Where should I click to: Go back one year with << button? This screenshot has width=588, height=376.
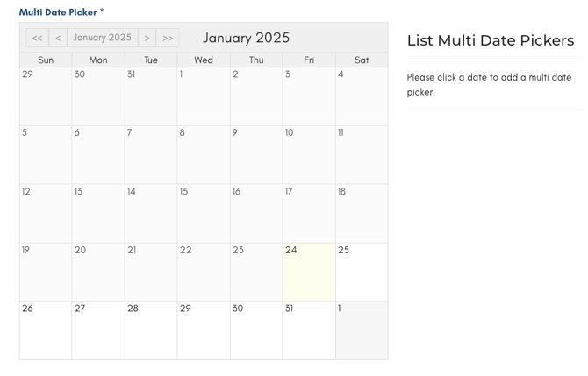click(37, 38)
